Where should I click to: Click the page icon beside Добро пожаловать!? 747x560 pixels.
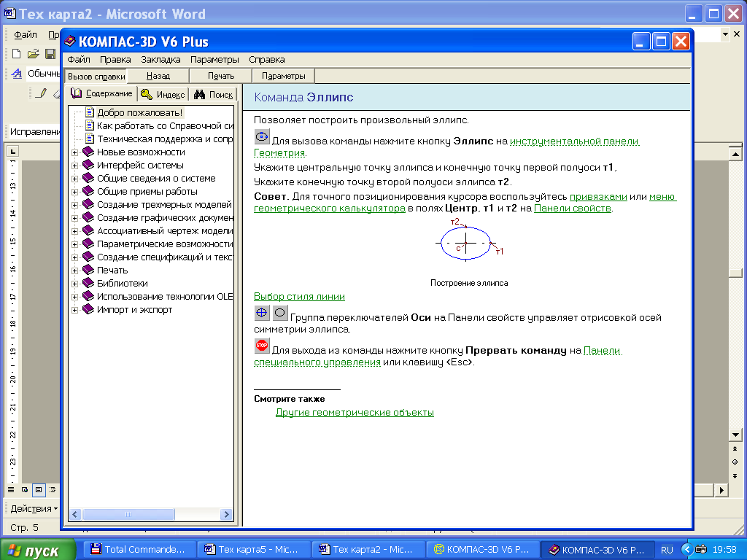point(90,112)
